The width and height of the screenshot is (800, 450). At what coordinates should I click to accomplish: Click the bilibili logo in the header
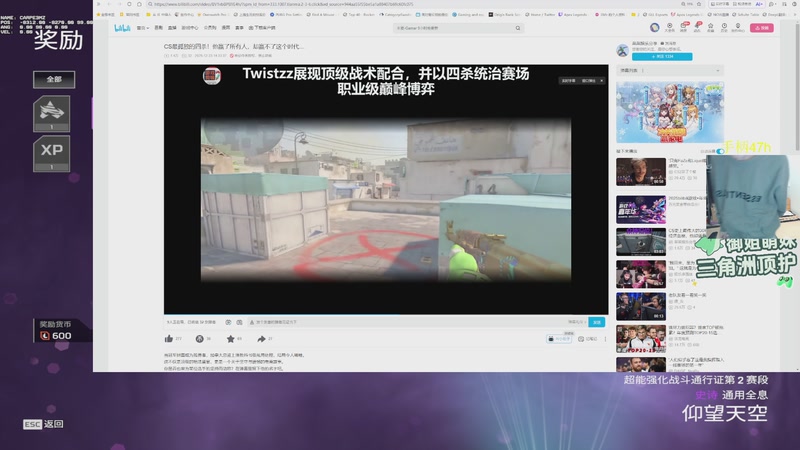click(122, 28)
